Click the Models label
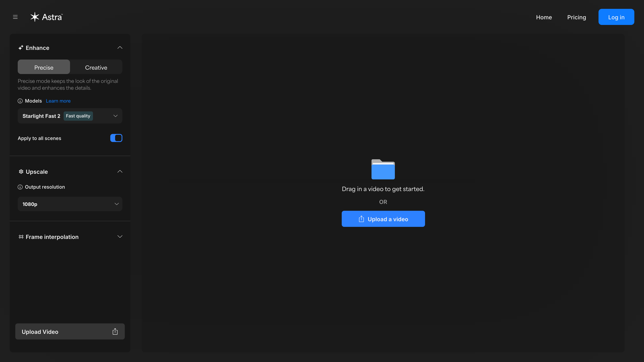Screen dimensions: 644x362 [x=33, y=101]
